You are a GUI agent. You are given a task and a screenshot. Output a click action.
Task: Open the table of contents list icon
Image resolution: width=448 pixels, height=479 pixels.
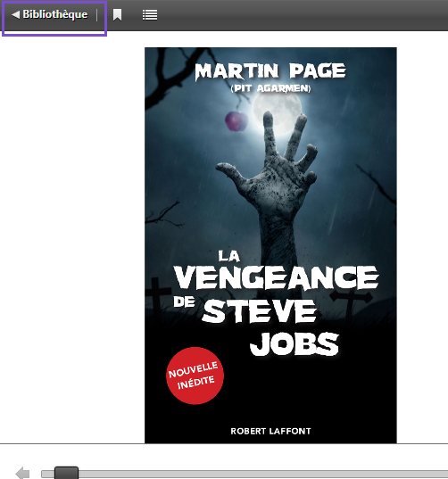pyautogui.click(x=150, y=14)
